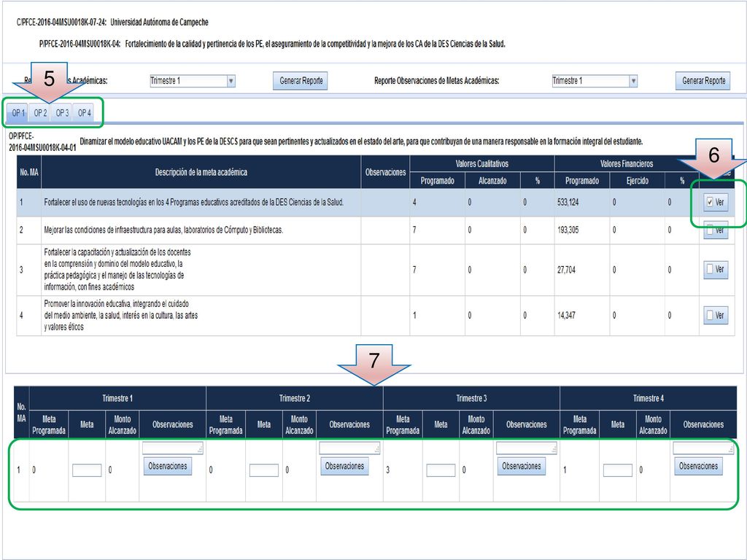Enable the Ver checkbox for the innovación educativa row
Image resolution: width=747 pixels, height=560 pixels.
click(x=710, y=315)
